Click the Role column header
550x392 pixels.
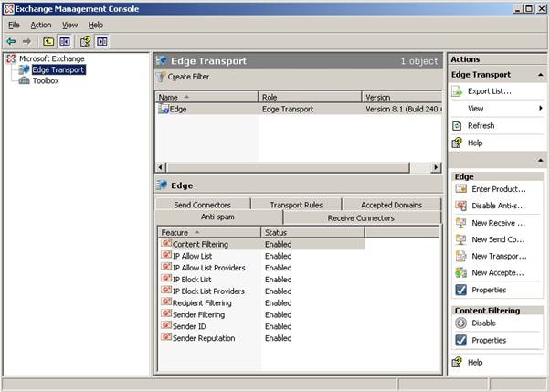click(x=310, y=97)
